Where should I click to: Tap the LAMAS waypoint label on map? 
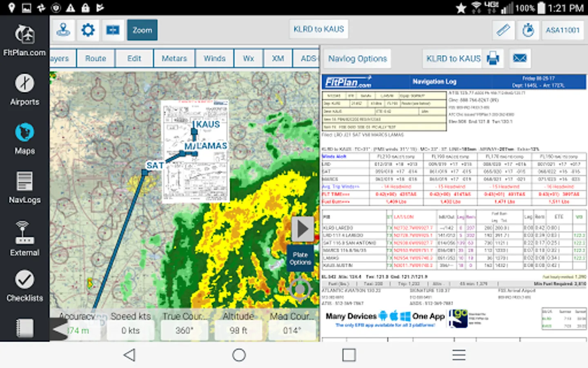(x=212, y=146)
